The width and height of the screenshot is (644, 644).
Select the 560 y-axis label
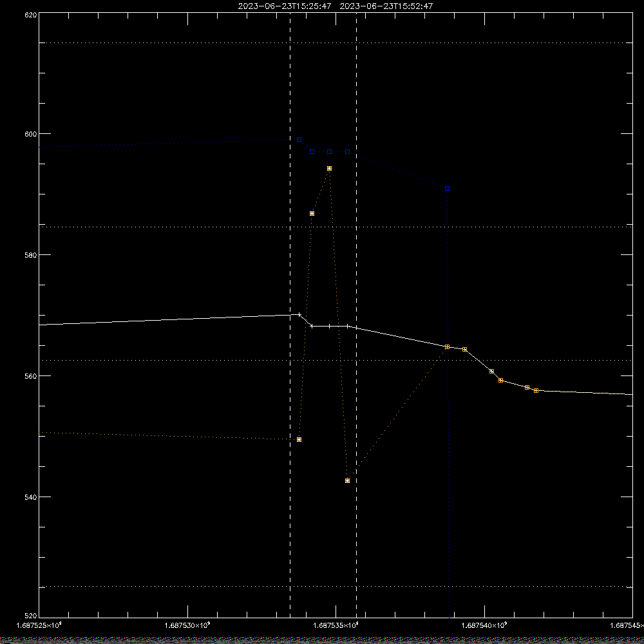tap(31, 376)
